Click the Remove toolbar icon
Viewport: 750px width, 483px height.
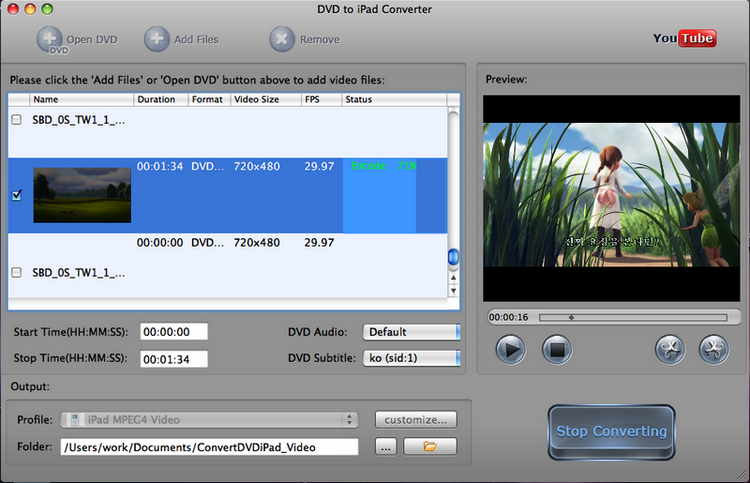(x=283, y=39)
